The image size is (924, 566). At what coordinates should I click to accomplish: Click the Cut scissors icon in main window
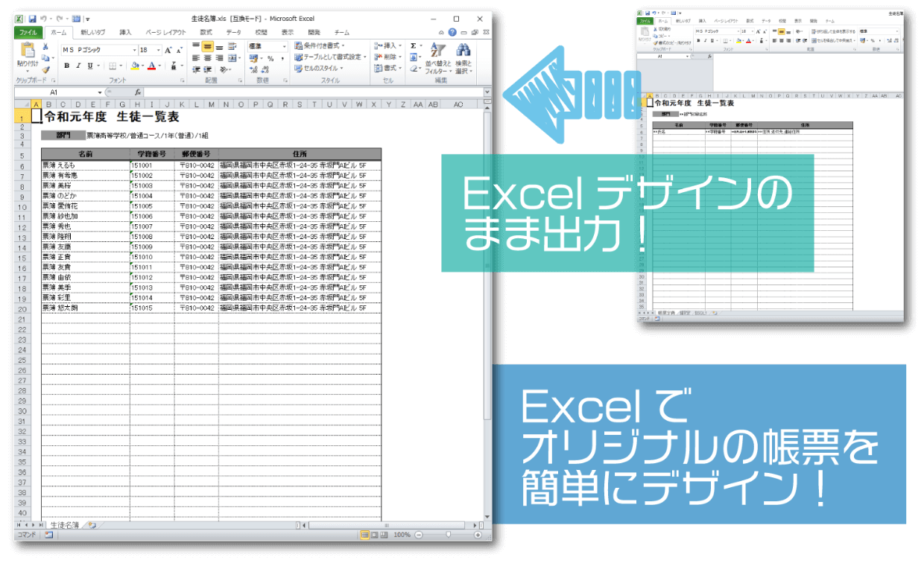[46, 46]
